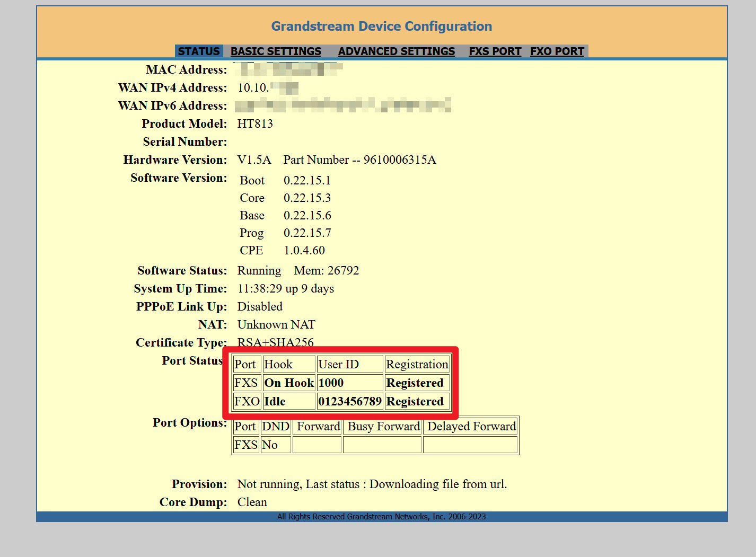Select the CPE version '1.0.4.60'
The height and width of the screenshot is (557, 756).
coord(304,251)
